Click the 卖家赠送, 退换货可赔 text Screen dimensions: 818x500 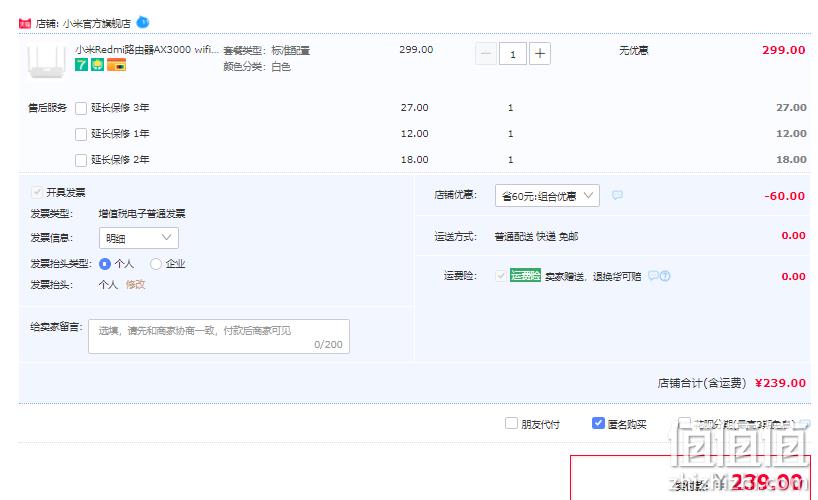pos(593,276)
